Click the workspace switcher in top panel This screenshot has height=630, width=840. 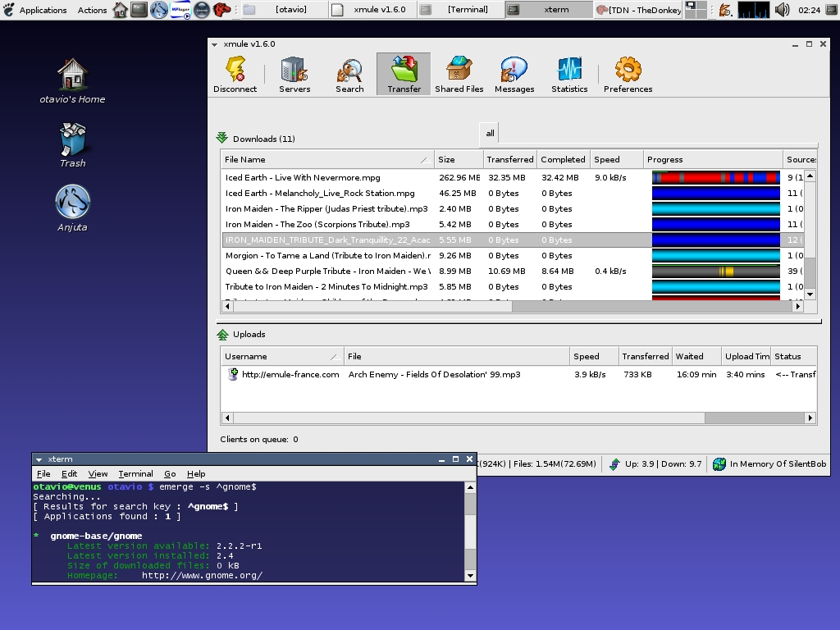click(x=696, y=10)
